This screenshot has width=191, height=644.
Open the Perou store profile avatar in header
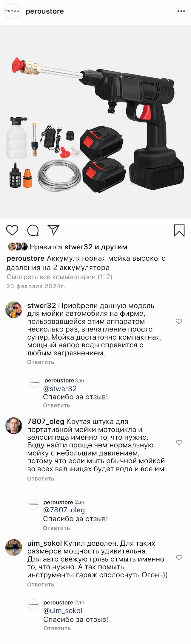(12, 11)
